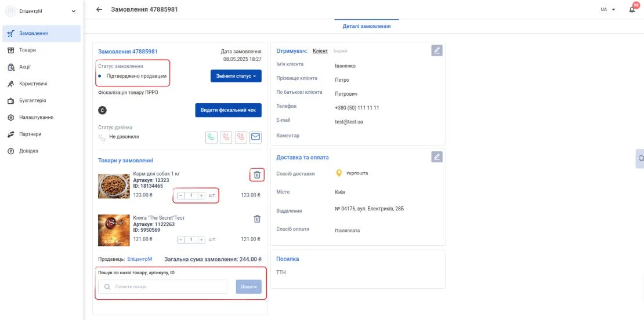The height and width of the screenshot is (320, 644).
Task: Increase dog food quantity with plus
Action: pyautogui.click(x=201, y=195)
